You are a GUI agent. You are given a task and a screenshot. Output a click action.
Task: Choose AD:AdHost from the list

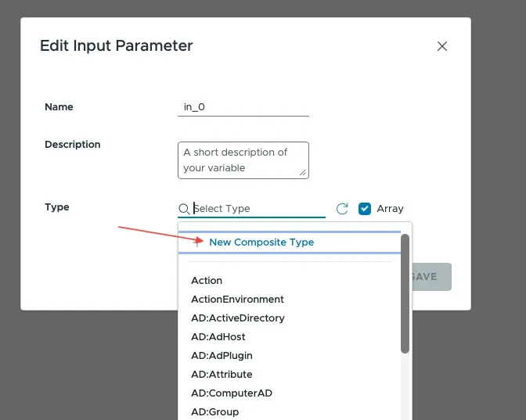218,337
